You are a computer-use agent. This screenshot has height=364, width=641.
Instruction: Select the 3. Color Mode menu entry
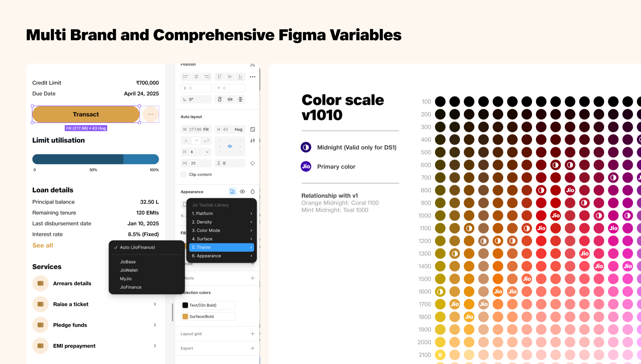point(221,231)
